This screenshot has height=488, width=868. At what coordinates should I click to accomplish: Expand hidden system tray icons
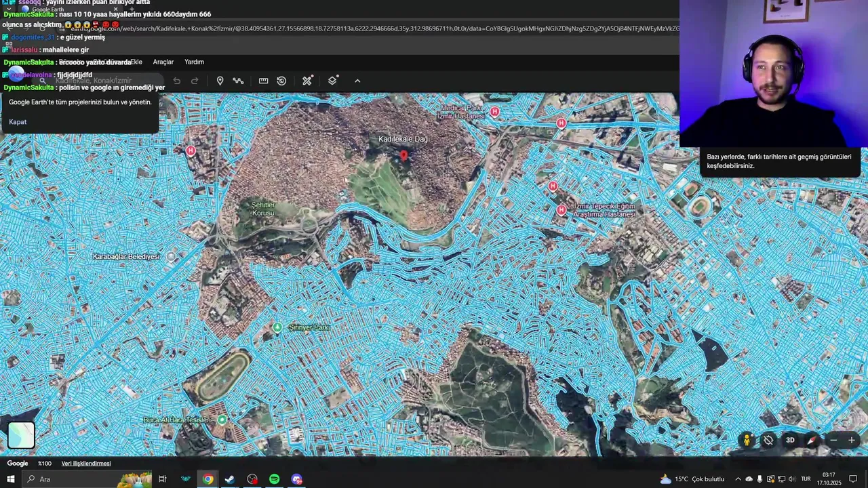tap(738, 479)
